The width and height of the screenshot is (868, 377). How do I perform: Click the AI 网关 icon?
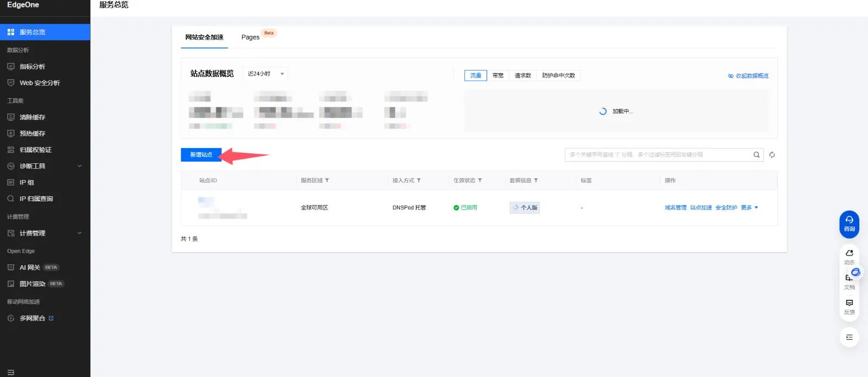coord(11,267)
